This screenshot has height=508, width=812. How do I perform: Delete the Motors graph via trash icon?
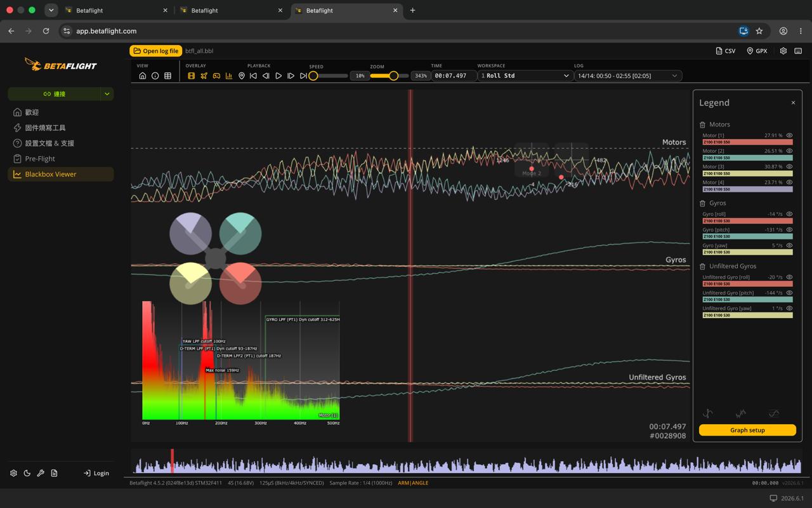[x=702, y=124]
